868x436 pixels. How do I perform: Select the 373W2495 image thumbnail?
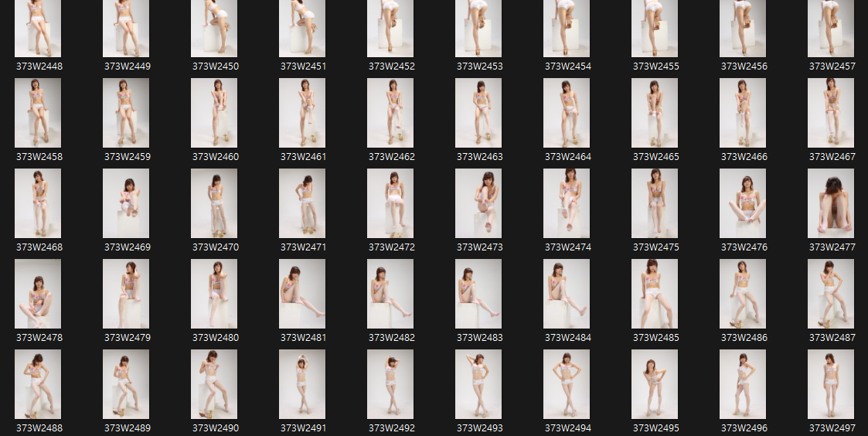click(655, 384)
